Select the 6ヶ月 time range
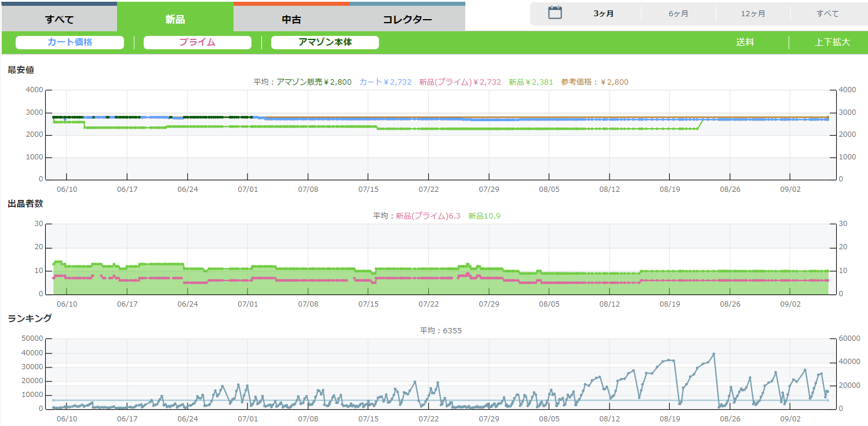Viewport: 868px width, 426px height. 678,13
